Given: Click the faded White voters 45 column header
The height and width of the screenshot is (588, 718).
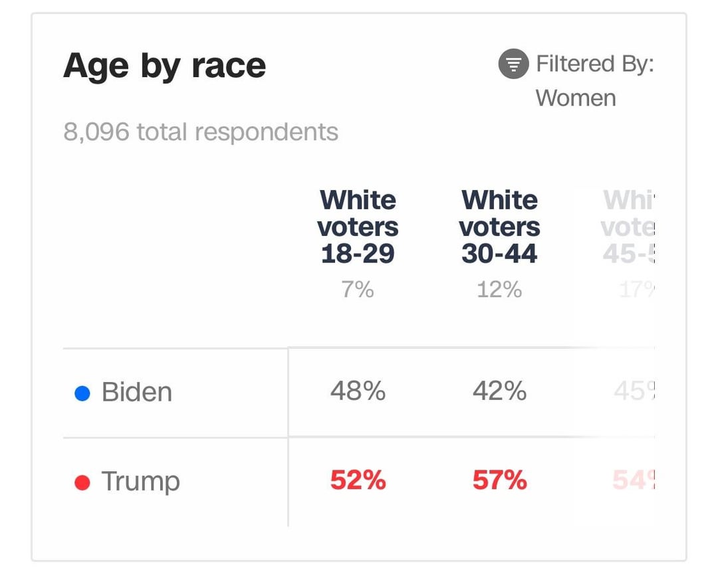Looking at the screenshot, I should click(628, 227).
